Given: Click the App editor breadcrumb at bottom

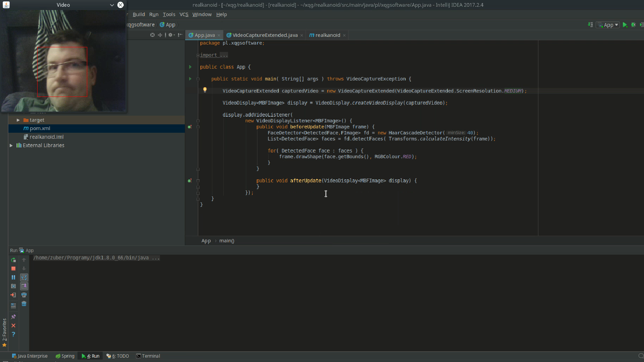Looking at the screenshot, I should coord(206,241).
